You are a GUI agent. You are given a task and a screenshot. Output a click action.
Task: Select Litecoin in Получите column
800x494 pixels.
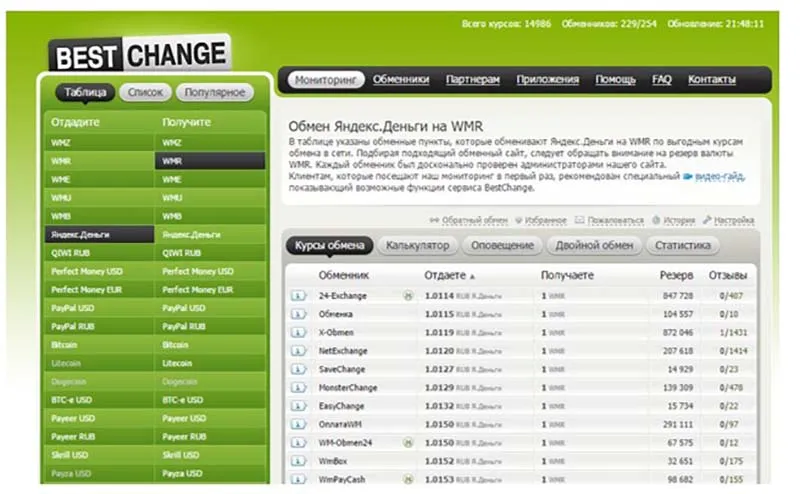click(210, 363)
